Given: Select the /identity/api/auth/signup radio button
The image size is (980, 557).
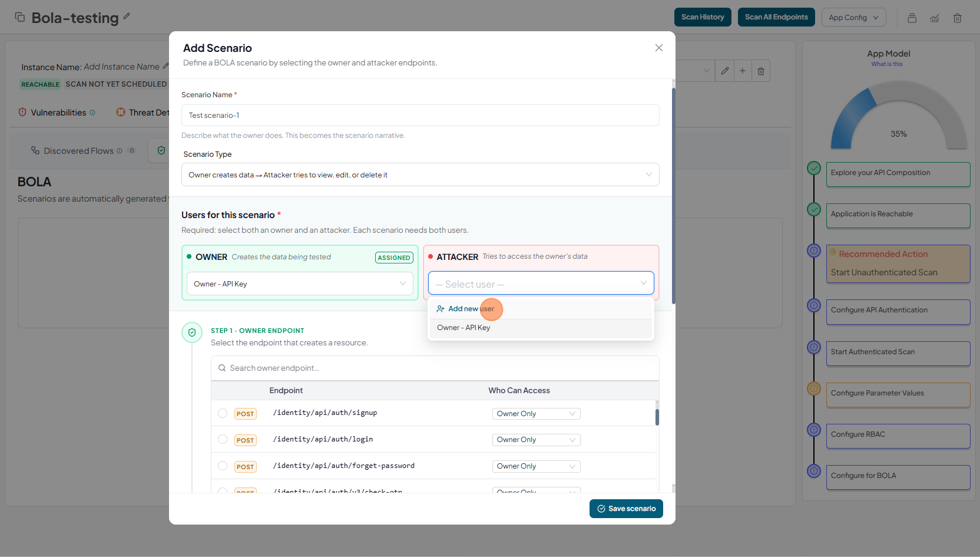Looking at the screenshot, I should pyautogui.click(x=223, y=413).
